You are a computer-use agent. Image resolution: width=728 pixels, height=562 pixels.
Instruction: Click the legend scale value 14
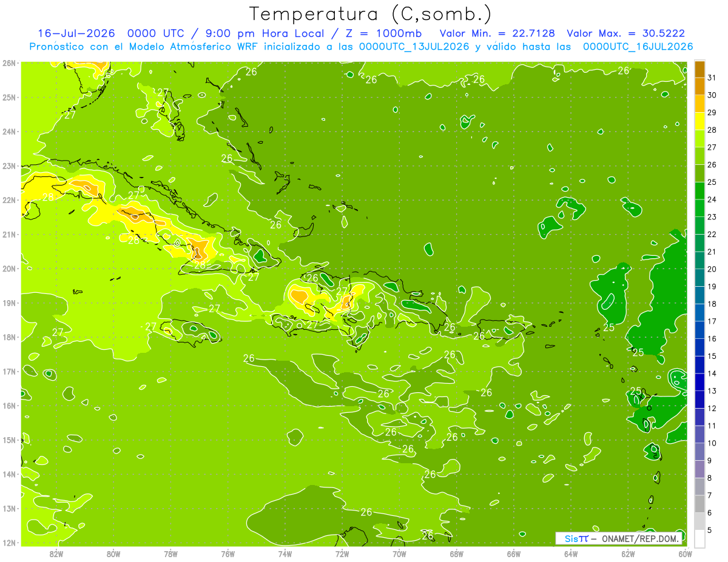(x=712, y=373)
